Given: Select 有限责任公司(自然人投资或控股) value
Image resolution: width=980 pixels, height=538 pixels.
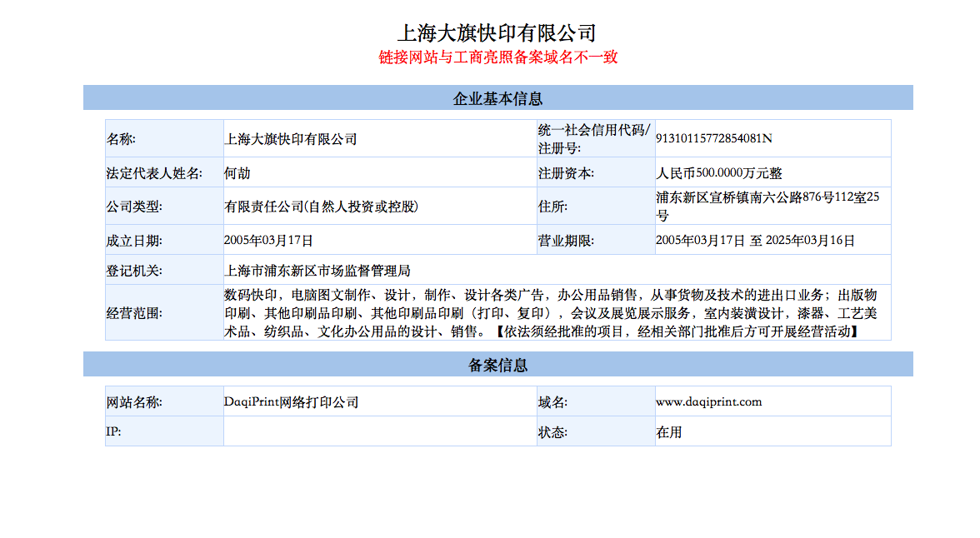Looking at the screenshot, I should click(322, 207).
